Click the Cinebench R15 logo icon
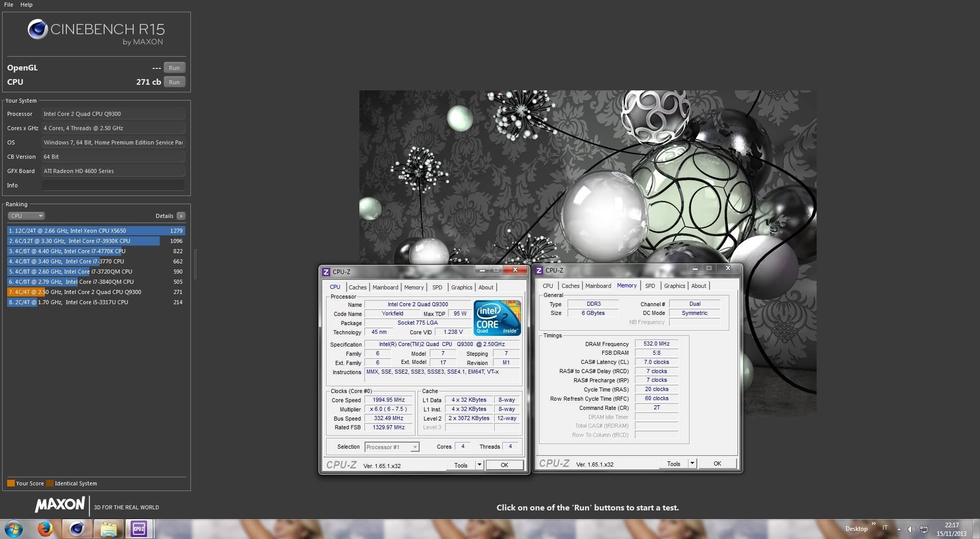This screenshot has height=539, width=980. 38,30
